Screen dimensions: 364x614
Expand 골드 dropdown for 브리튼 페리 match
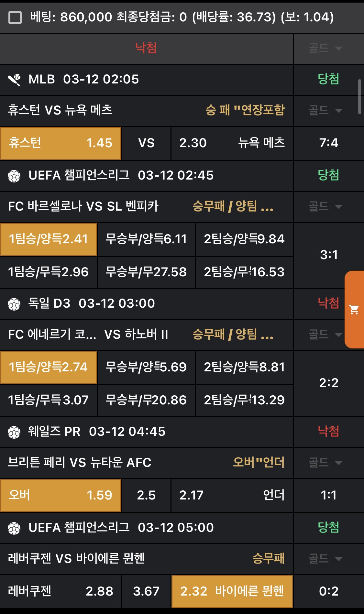coord(325,463)
